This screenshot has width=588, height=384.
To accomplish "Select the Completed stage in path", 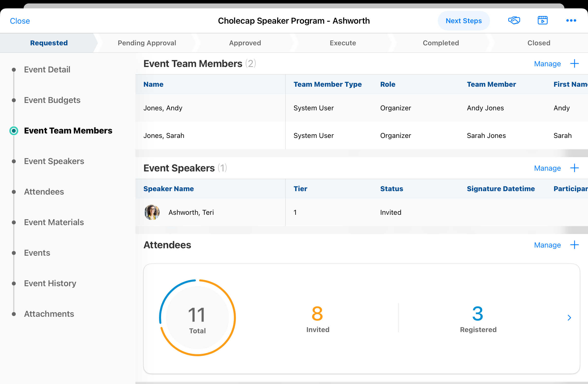I will (x=441, y=43).
